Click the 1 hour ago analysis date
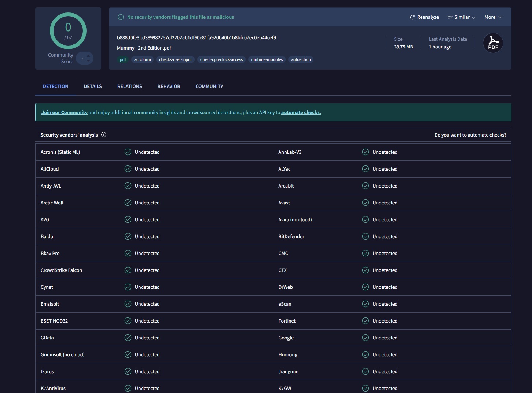Viewport: 532px width, 393px height. tap(440, 47)
